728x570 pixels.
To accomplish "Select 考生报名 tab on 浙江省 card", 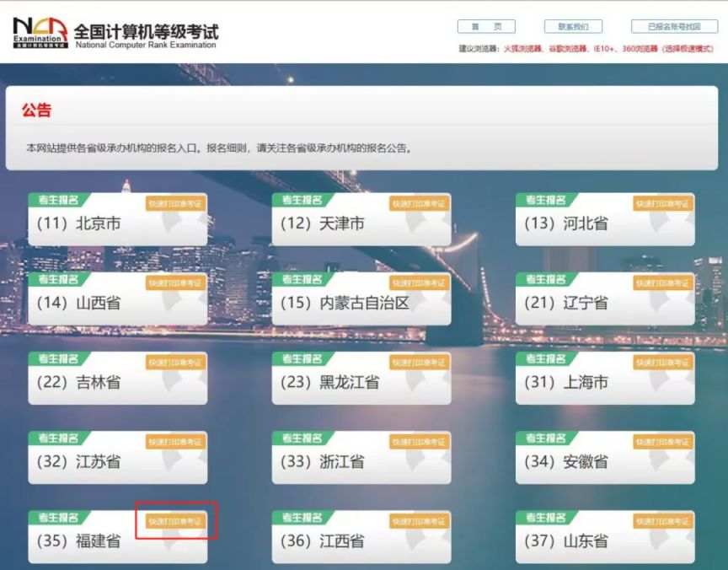I will pos(302,438).
